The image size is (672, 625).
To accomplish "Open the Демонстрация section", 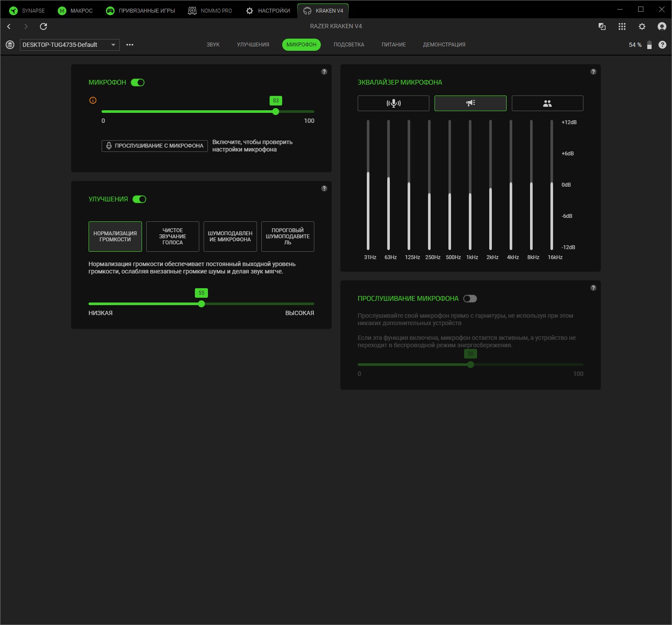I will point(444,45).
